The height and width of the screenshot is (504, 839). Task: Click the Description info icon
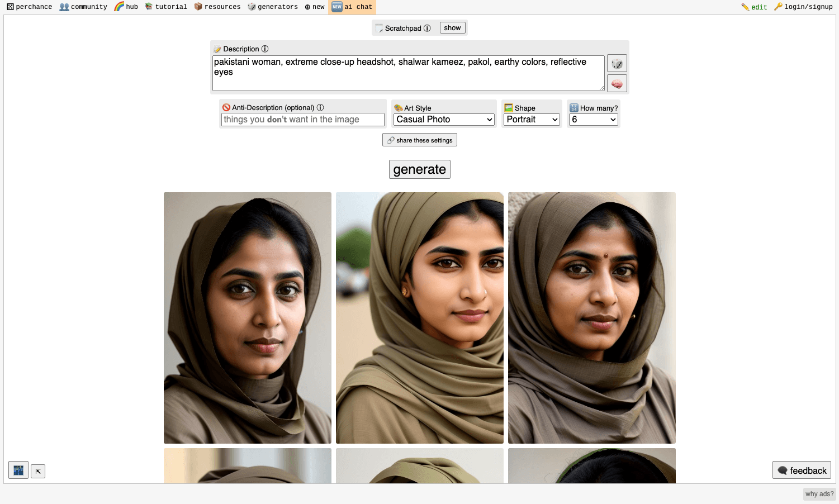pos(265,49)
